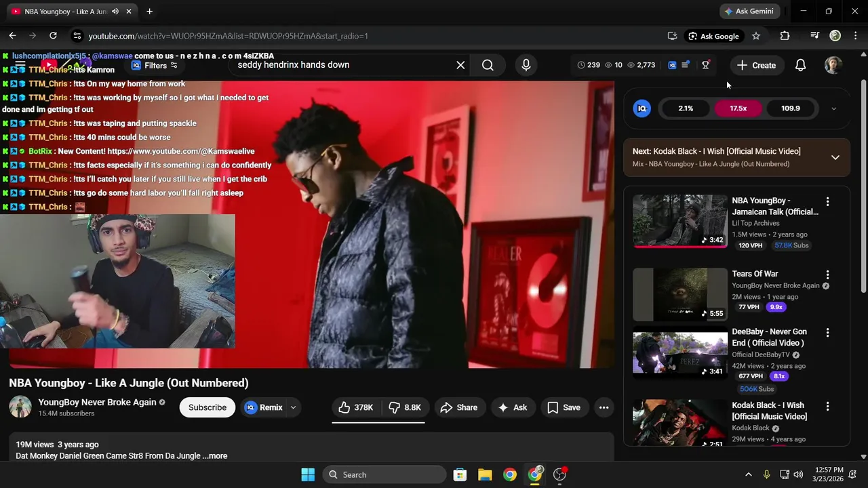Click the Create button
Image resolution: width=868 pixels, height=488 pixels.
point(757,65)
